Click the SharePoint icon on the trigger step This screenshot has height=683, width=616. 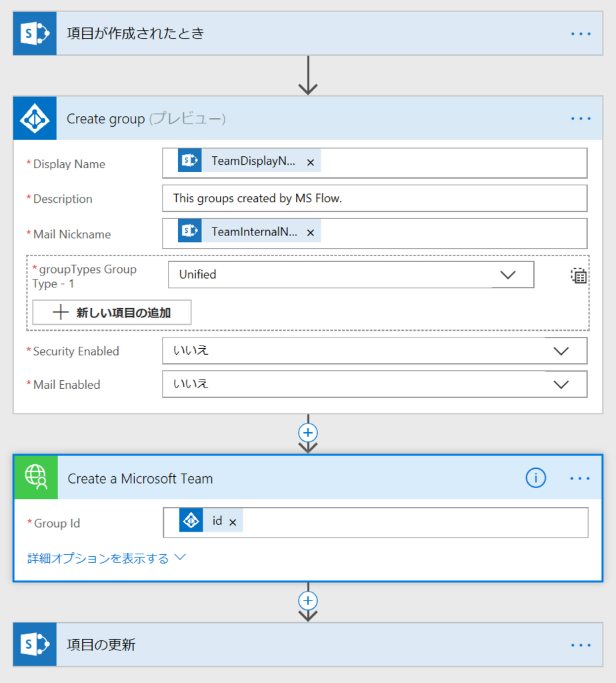pos(35,33)
